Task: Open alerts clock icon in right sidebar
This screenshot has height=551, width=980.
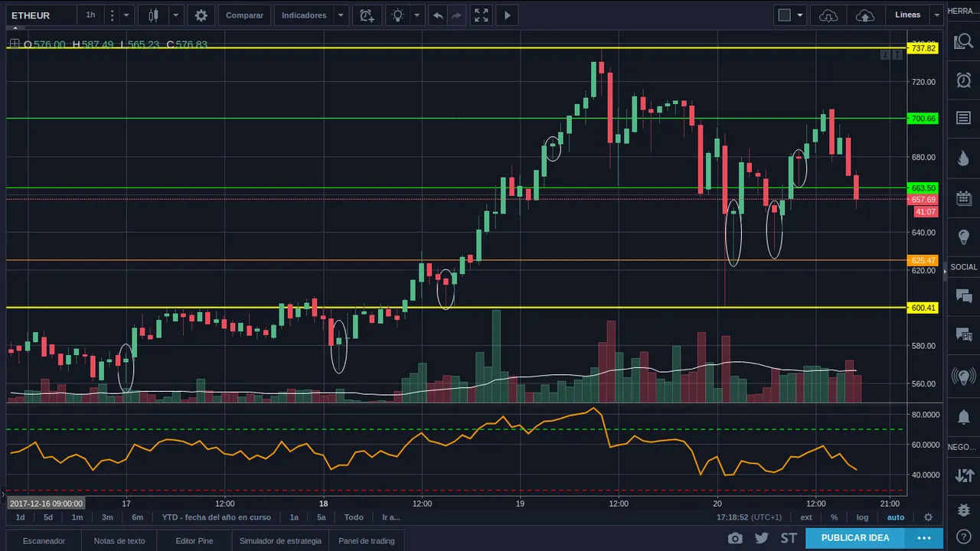Action: tap(964, 80)
